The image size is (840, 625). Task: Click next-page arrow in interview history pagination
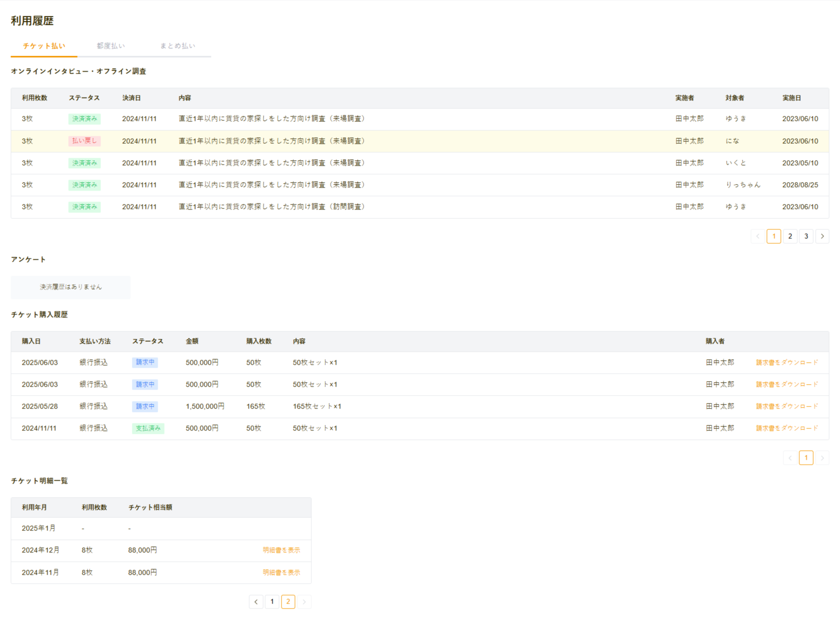click(822, 236)
